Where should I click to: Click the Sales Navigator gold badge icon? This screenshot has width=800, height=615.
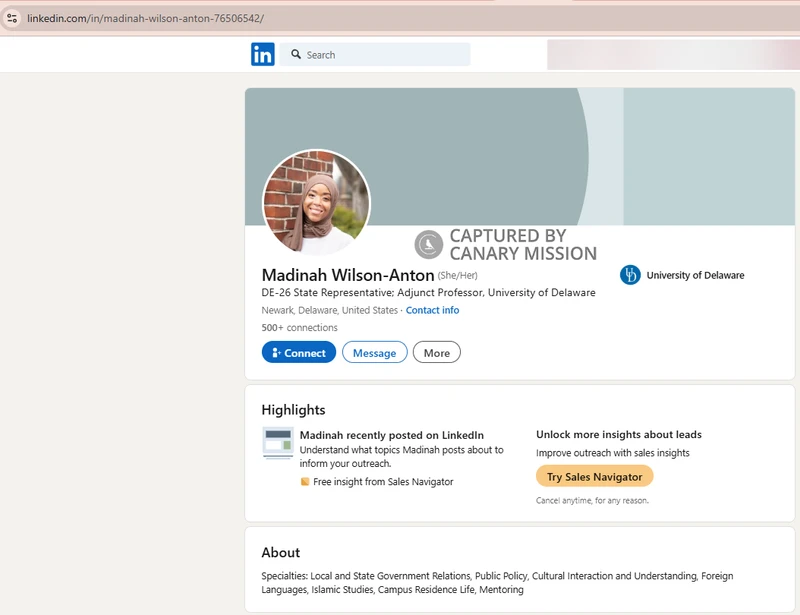pos(305,482)
